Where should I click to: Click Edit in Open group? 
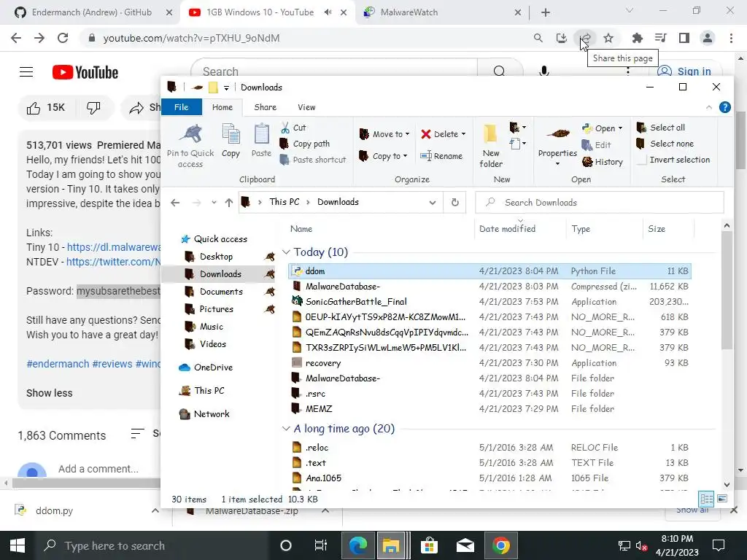(597, 145)
